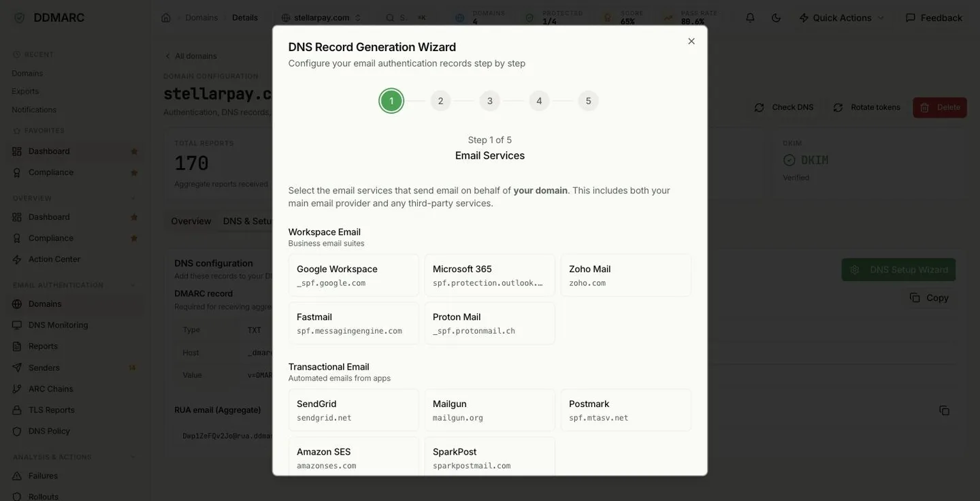Select the Zoho Mail email service
This screenshot has height=501, width=980.
pyautogui.click(x=626, y=275)
